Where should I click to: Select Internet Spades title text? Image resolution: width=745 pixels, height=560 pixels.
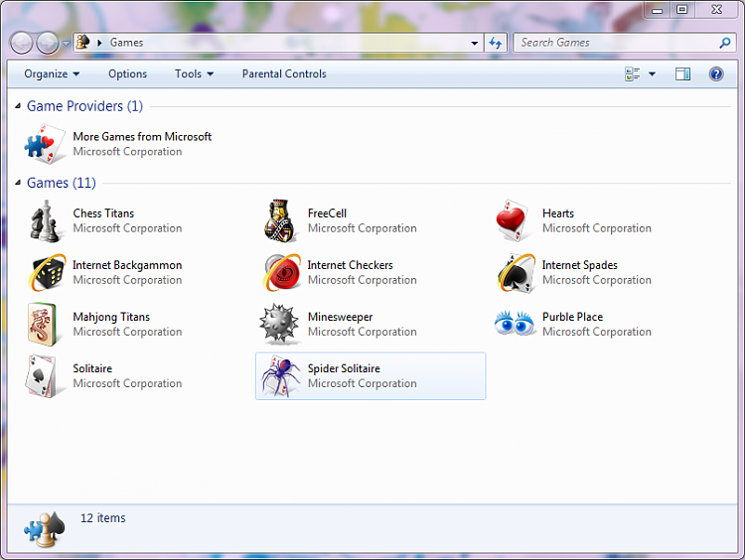pyautogui.click(x=580, y=265)
